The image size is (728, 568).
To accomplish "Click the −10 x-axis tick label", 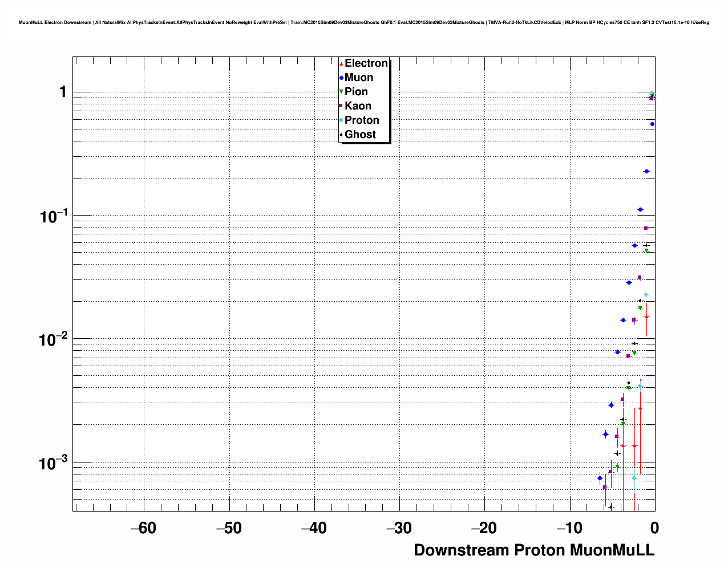I will [x=569, y=528].
